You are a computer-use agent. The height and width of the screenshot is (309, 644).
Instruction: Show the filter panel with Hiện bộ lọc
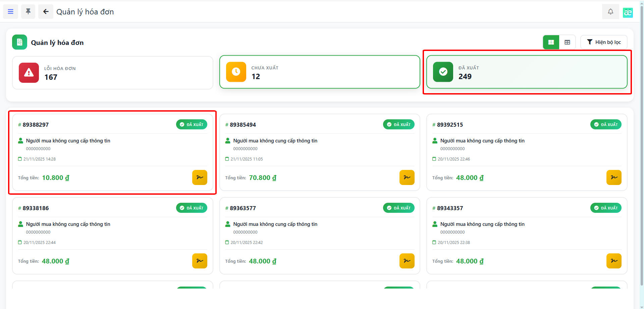[x=604, y=42]
